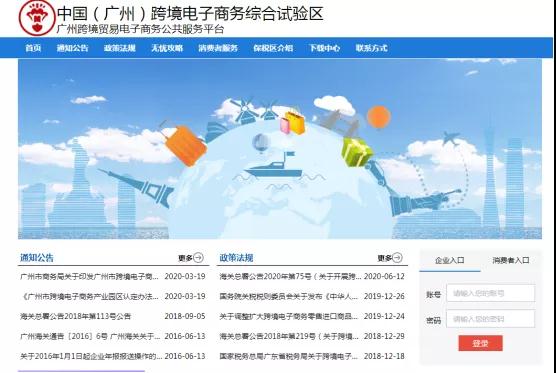Open notice 海关总署公告2018年第113号公告

coord(76,316)
